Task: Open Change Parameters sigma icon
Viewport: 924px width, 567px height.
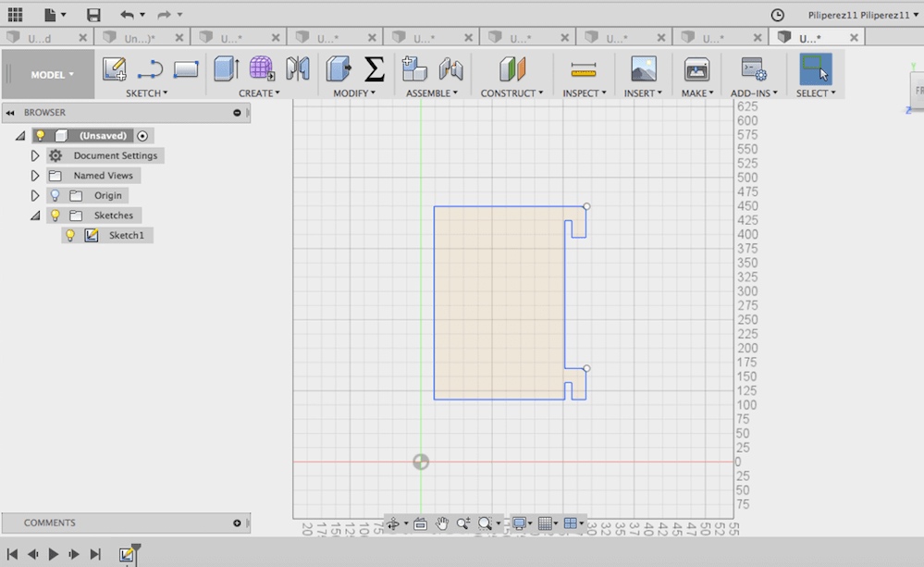Action: point(374,69)
